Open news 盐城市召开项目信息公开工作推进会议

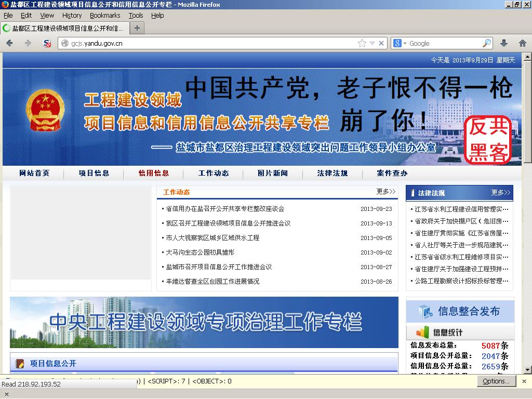219,267
